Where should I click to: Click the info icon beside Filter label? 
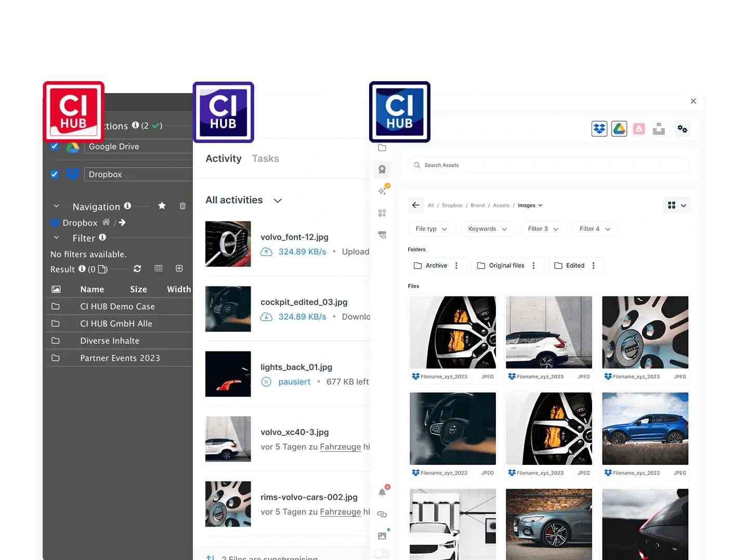(x=102, y=237)
